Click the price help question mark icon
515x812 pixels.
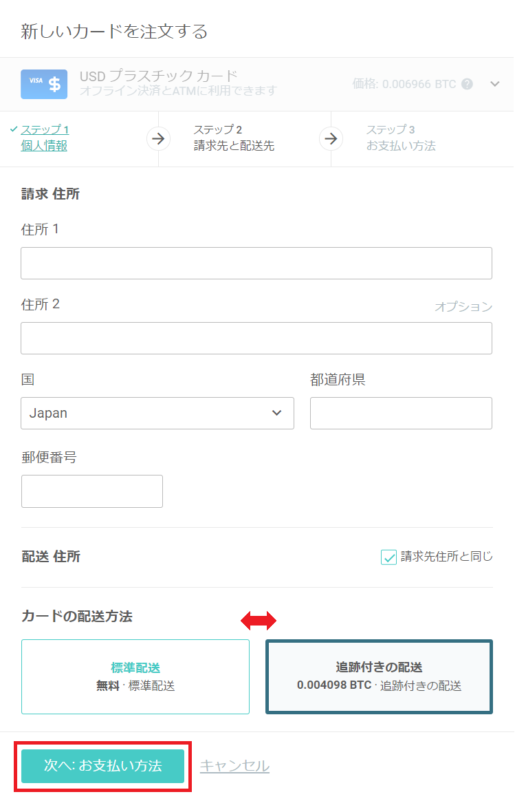(468, 84)
